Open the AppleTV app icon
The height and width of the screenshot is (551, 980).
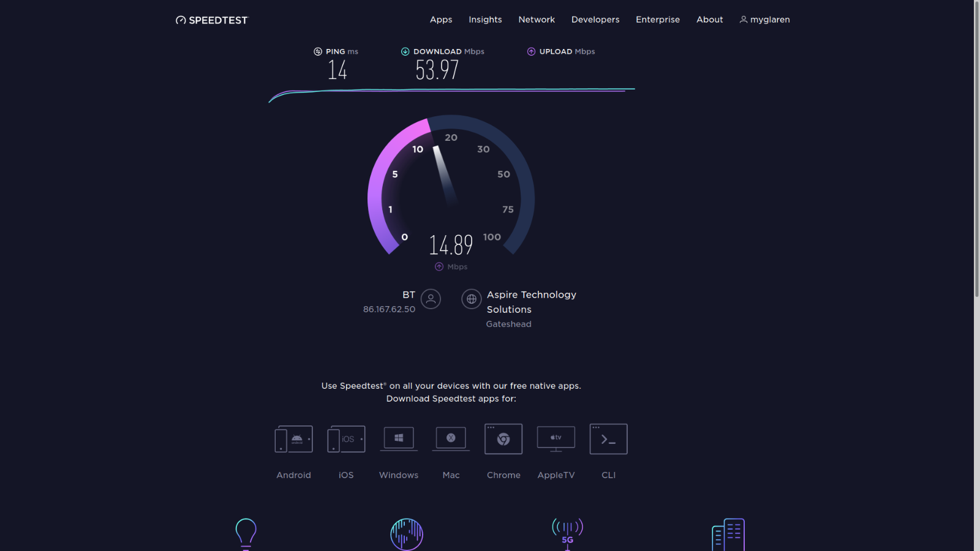(x=556, y=439)
